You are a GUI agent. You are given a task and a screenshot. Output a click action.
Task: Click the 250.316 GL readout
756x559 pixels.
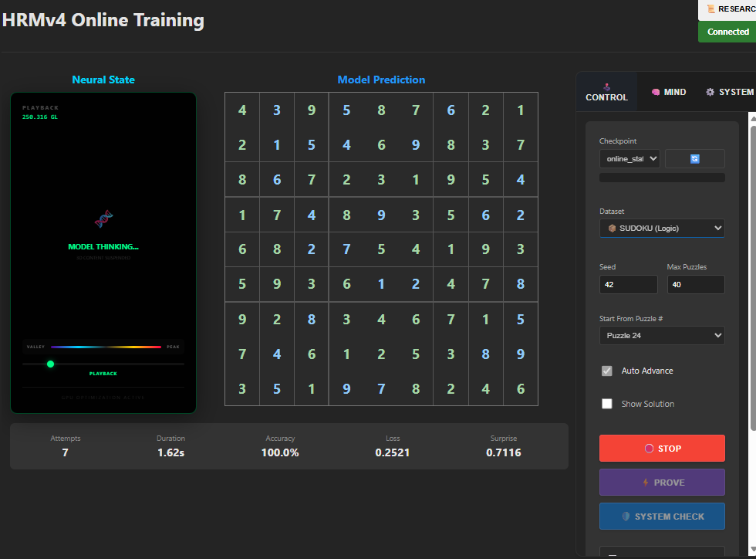pos(40,117)
